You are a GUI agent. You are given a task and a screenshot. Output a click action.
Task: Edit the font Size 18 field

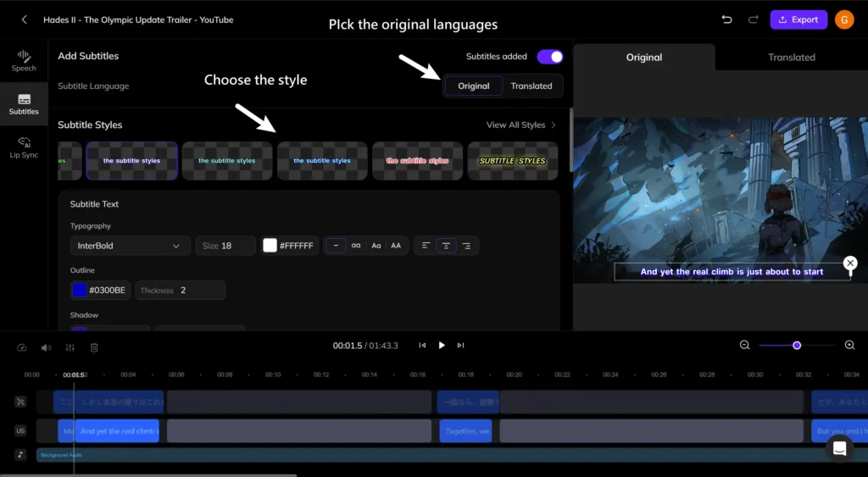pyautogui.click(x=225, y=246)
